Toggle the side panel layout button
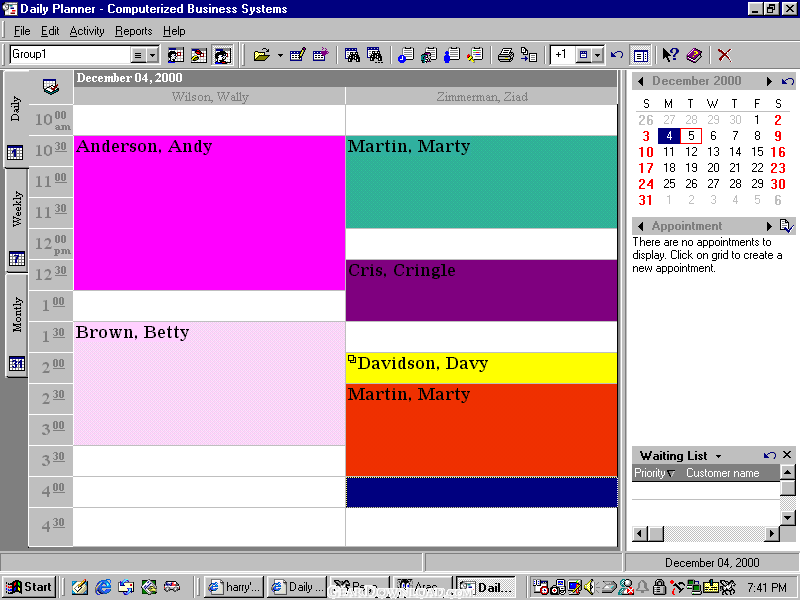Viewport: 800px width, 600px height. click(641, 55)
